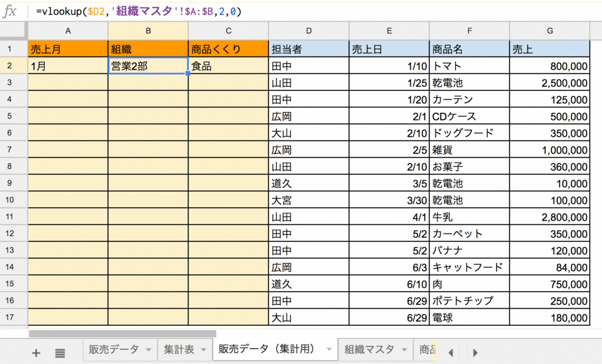This screenshot has width=602, height=364.
Task: Select cell containing 牛乳
Action: click(469, 217)
